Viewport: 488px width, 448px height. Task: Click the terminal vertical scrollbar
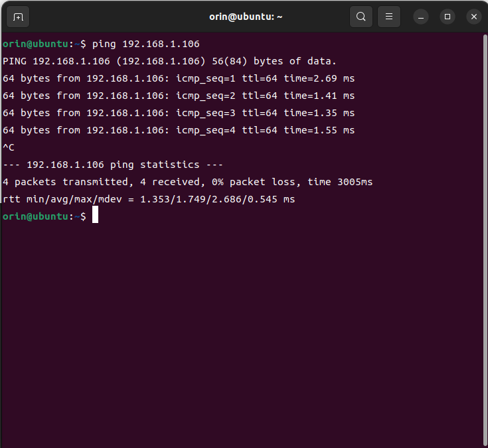pyautogui.click(x=485, y=240)
